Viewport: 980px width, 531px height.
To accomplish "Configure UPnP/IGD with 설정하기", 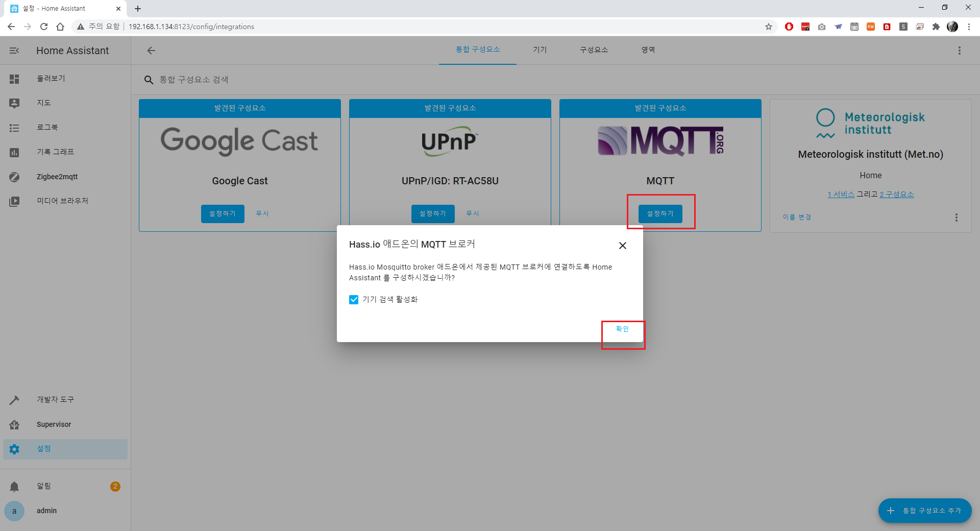I will [433, 214].
